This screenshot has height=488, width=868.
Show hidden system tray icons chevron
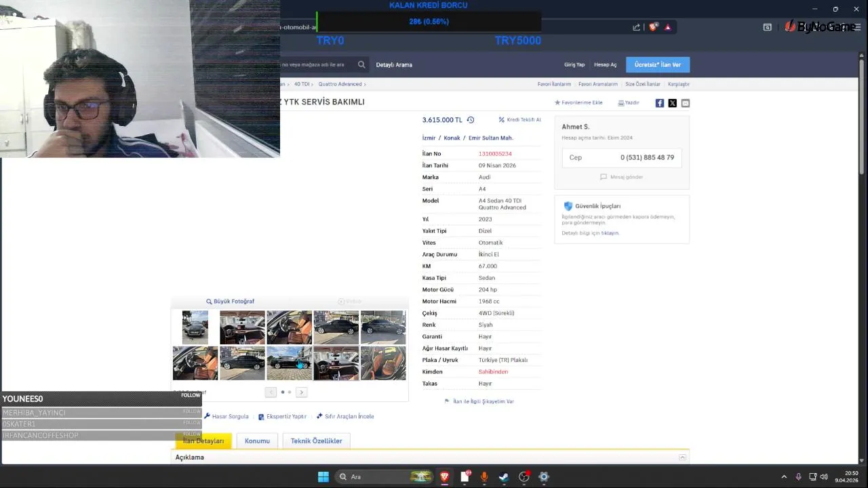pos(784,476)
